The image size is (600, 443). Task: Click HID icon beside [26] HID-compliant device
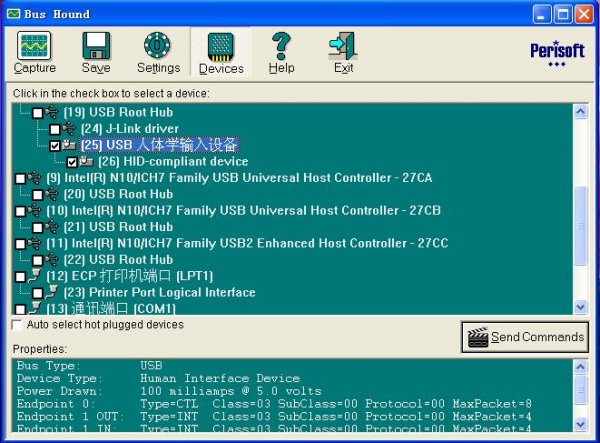86,161
